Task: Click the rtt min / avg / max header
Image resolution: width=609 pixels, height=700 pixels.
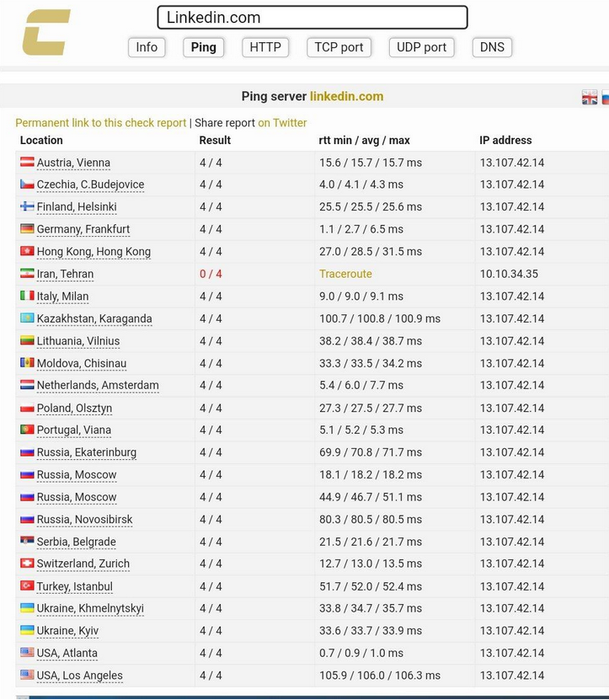Action: (365, 140)
